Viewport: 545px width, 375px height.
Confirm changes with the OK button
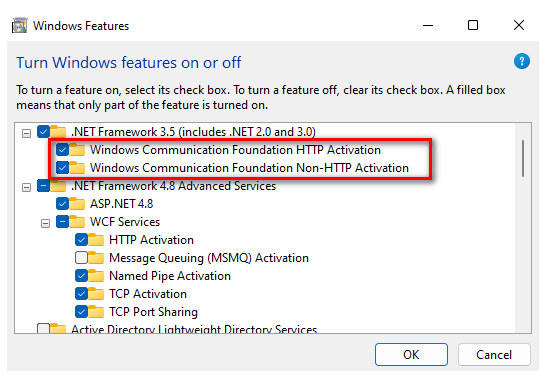pyautogui.click(x=411, y=354)
